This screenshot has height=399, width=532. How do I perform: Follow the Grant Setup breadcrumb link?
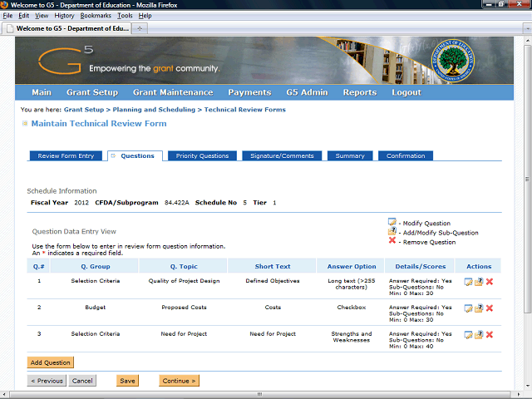(84, 110)
